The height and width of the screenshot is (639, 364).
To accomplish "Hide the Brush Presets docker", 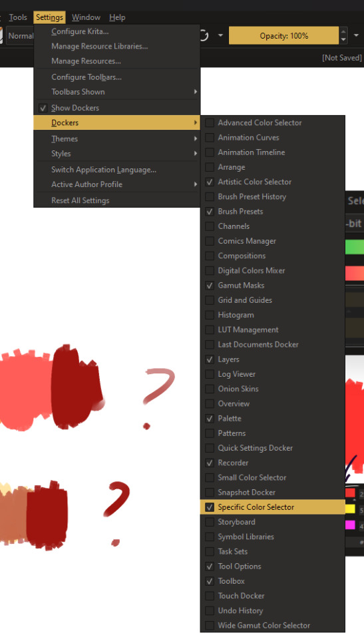I will pos(272,212).
